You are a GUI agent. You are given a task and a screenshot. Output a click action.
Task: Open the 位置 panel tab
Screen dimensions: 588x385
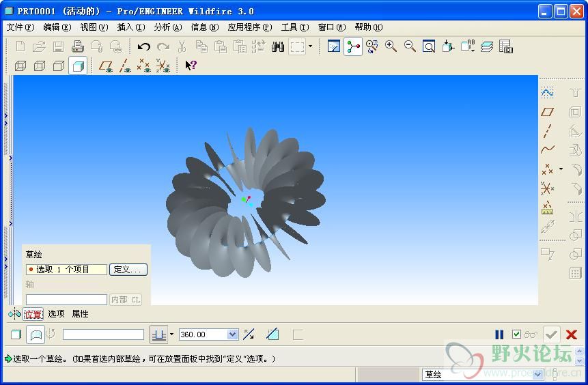click(33, 314)
